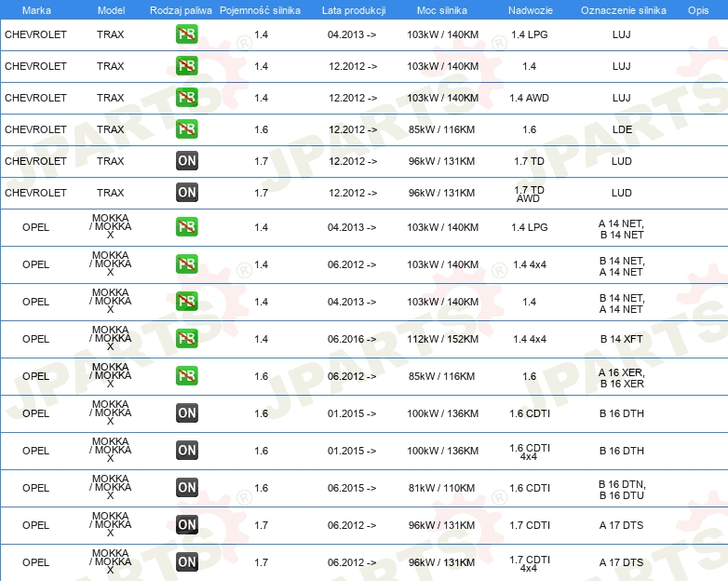Click the 1.4 AWD body cell
This screenshot has width=728, height=581.
coord(530,98)
